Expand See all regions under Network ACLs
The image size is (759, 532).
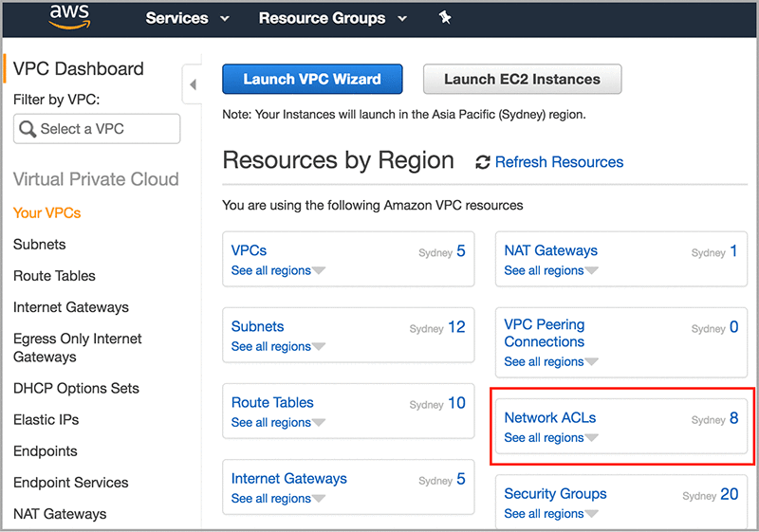(551, 437)
